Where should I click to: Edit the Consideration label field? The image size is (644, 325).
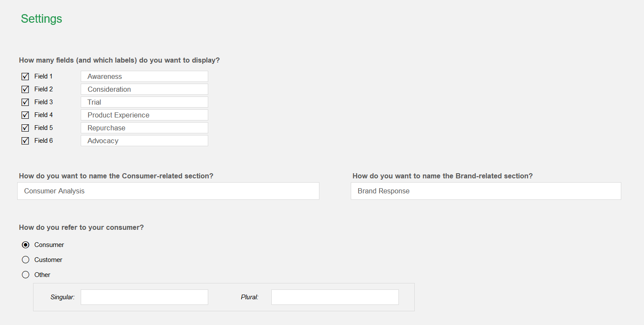[144, 89]
